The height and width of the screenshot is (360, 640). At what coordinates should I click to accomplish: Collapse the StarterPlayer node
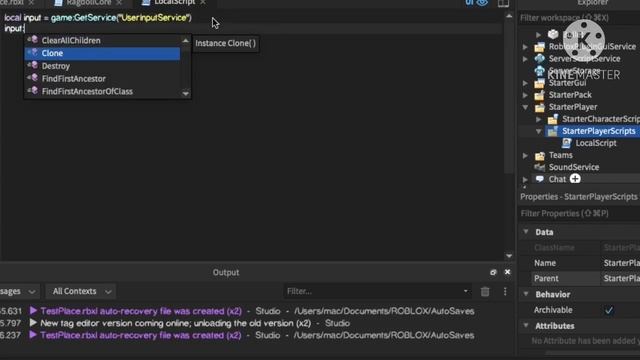click(x=525, y=107)
